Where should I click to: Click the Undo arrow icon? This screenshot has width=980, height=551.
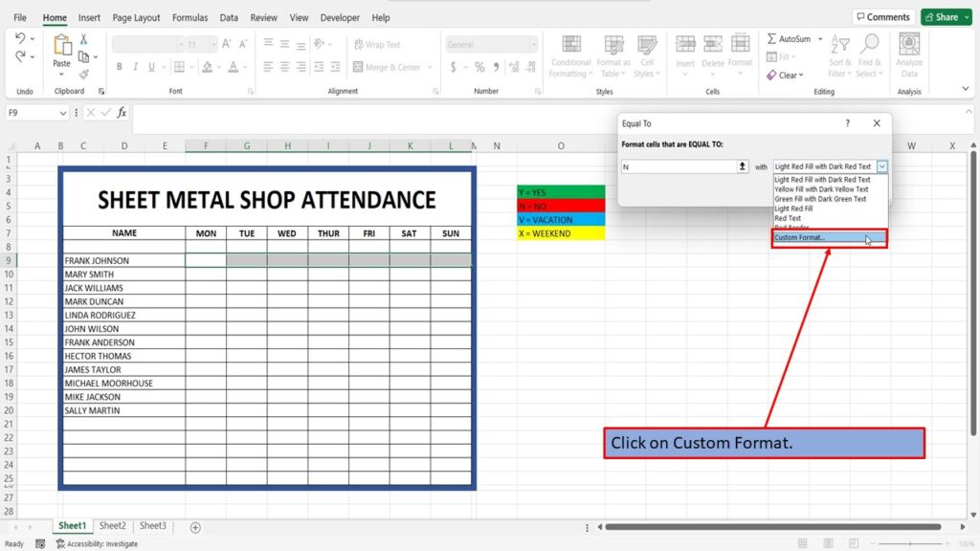20,38
